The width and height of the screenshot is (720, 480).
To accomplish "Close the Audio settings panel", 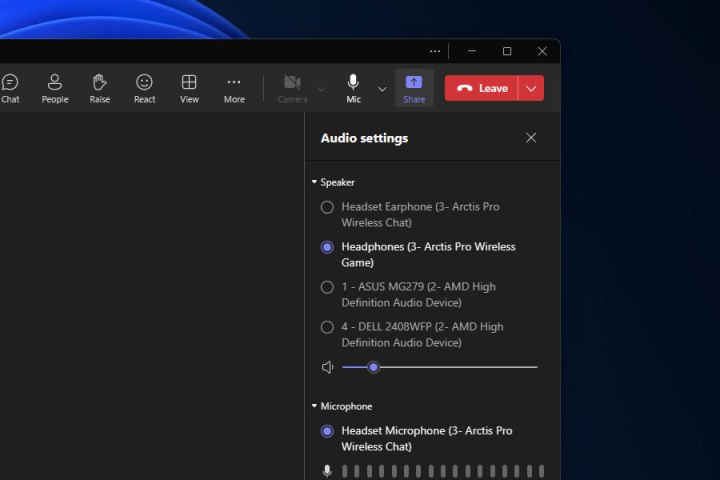I will point(531,138).
